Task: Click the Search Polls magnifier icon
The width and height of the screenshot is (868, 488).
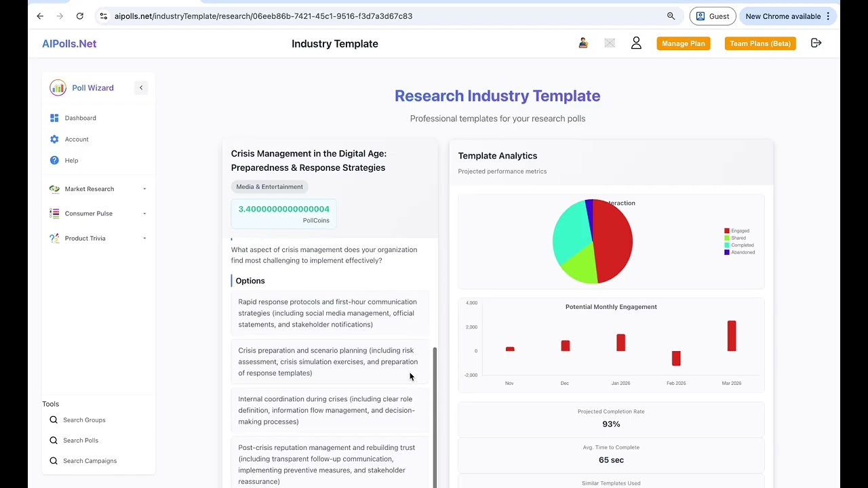Action: pyautogui.click(x=54, y=441)
